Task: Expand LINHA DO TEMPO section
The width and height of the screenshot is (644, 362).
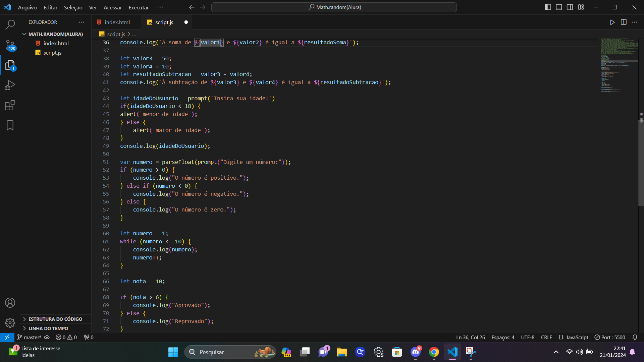Action: pos(55,328)
